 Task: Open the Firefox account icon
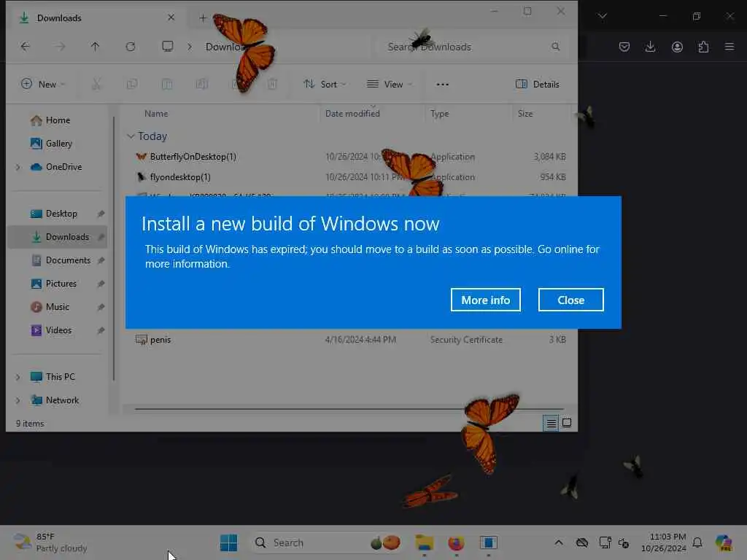[677, 47]
